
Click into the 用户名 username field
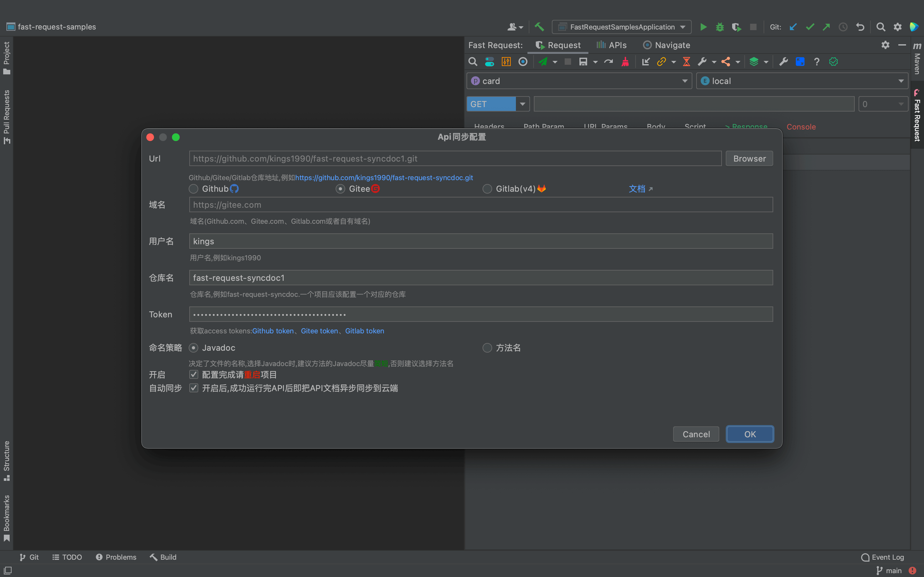[481, 241]
